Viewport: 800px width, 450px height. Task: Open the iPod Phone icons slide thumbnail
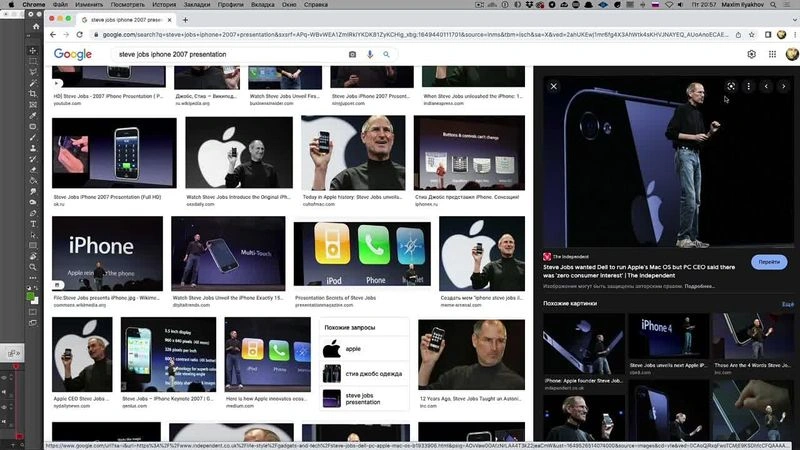tap(362, 254)
